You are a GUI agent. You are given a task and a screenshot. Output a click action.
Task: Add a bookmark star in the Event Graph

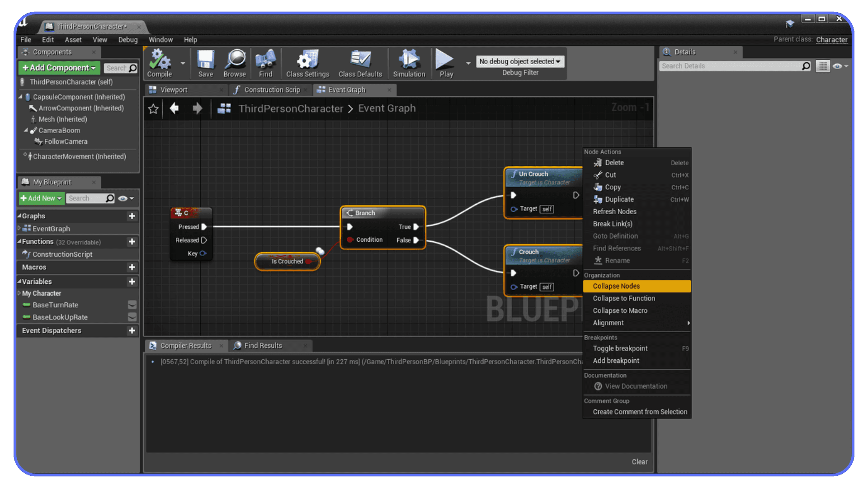(153, 108)
